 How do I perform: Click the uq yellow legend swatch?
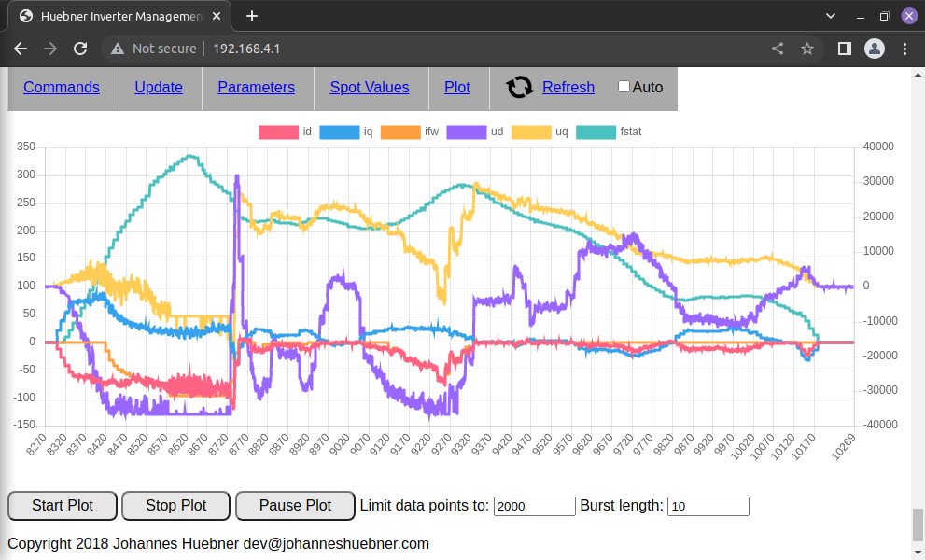tap(528, 133)
